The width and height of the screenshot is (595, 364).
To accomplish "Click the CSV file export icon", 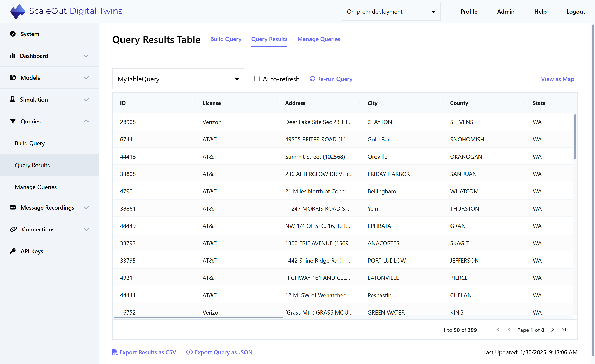I will point(115,352).
